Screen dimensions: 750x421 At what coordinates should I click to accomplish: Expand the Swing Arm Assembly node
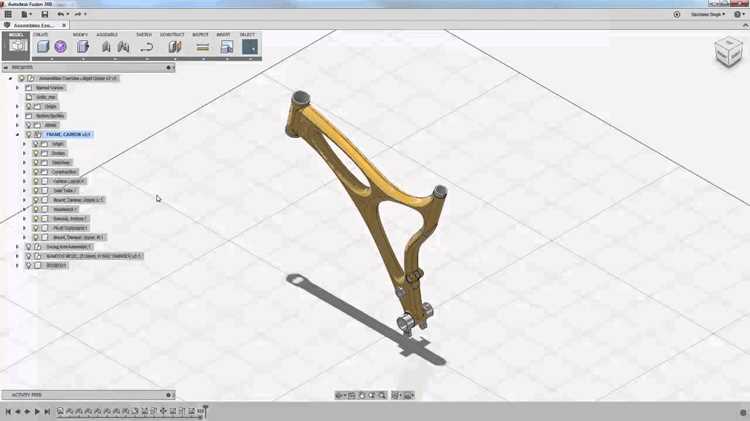(x=18, y=246)
